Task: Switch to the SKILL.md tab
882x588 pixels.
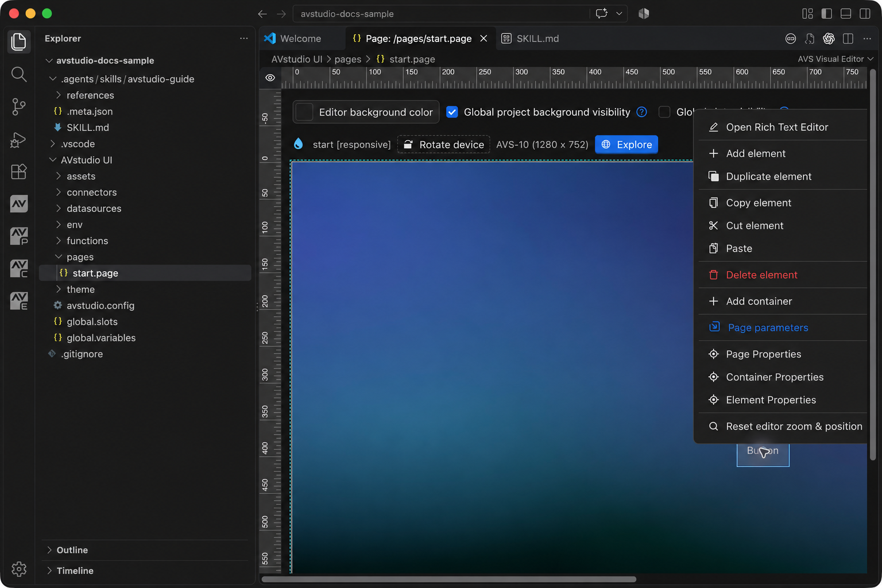Action: click(530, 38)
